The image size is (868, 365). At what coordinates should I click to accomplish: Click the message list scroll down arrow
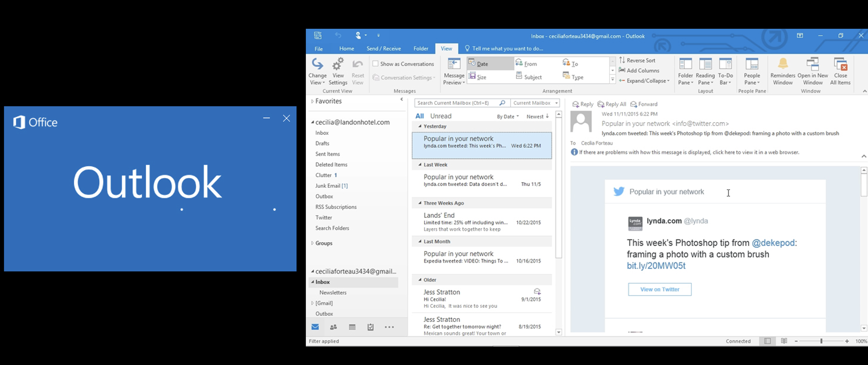[559, 332]
